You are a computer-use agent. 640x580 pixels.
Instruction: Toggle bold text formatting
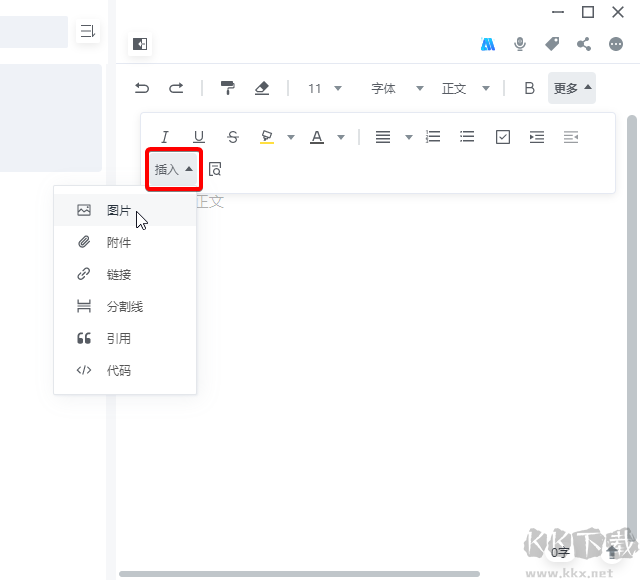click(x=530, y=88)
